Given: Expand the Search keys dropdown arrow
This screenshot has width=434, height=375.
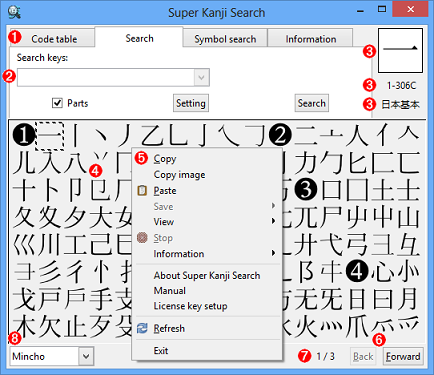Looking at the screenshot, I should click(201, 78).
